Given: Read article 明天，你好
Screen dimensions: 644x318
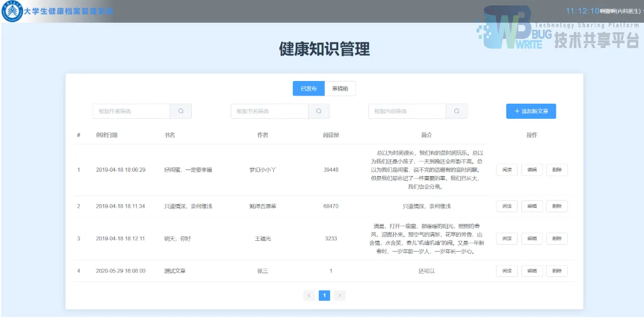Looking at the screenshot, I should coord(507,239).
